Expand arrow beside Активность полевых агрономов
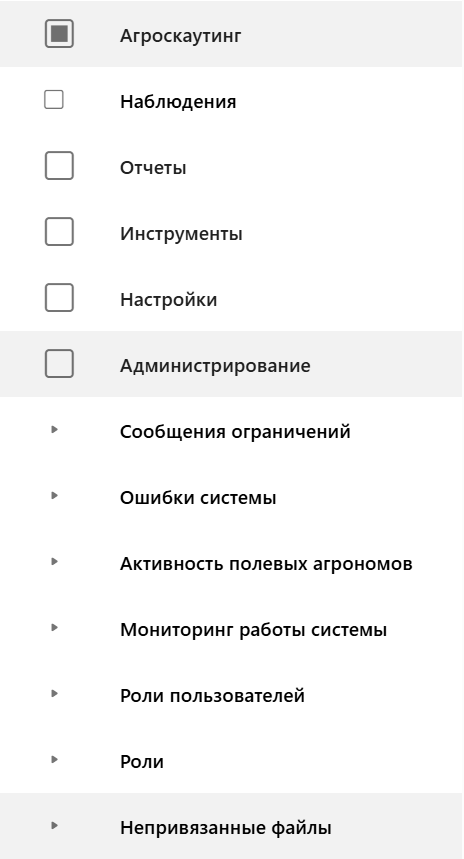This screenshot has height=859, width=464. tap(54, 562)
